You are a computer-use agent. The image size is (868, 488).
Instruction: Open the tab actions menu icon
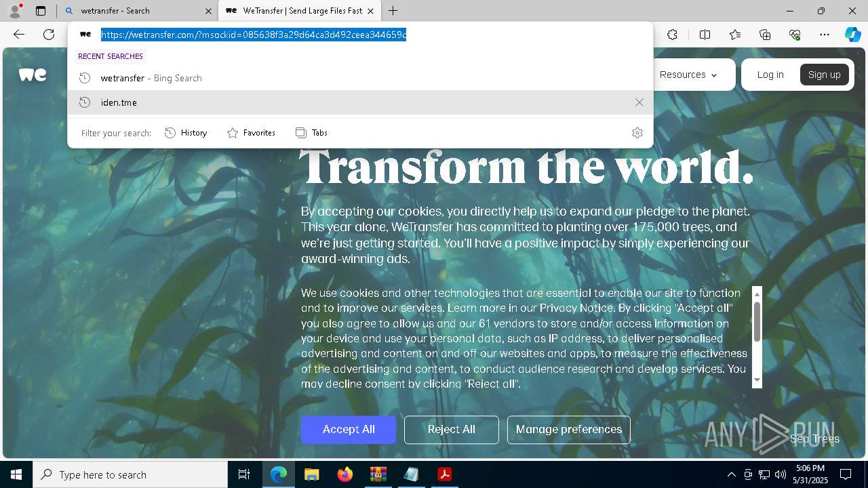tap(41, 11)
